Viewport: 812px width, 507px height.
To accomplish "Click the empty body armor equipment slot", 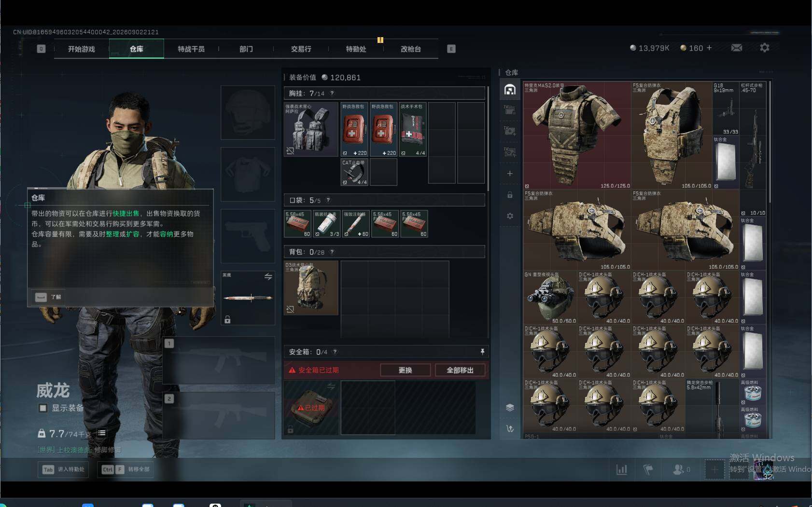I will coord(248,174).
